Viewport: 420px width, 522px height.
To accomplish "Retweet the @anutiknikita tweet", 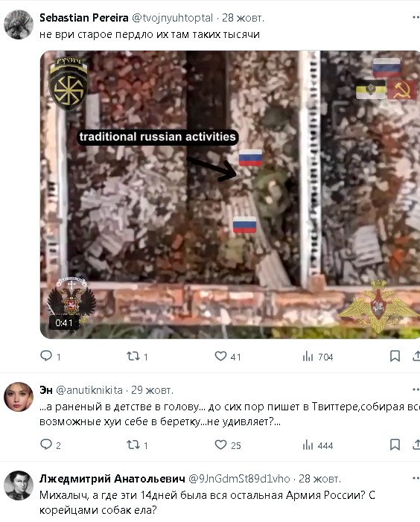I will [133, 445].
